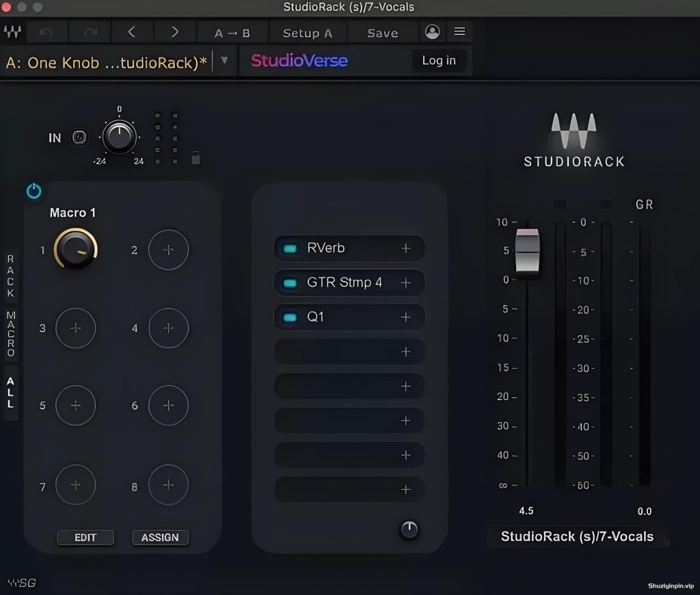Toggle the input lock icon
The image size is (700, 595).
pyautogui.click(x=196, y=158)
